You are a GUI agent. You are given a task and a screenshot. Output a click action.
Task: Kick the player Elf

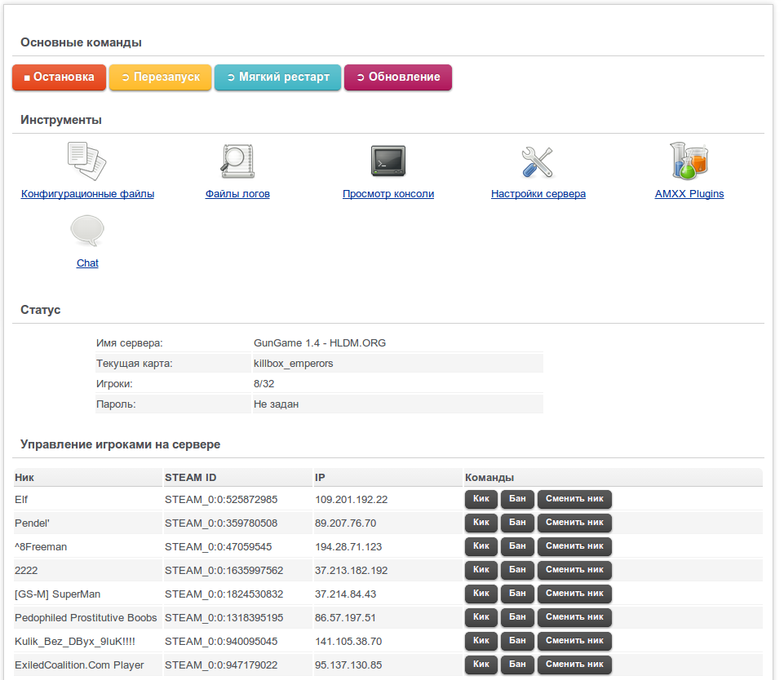[481, 499]
